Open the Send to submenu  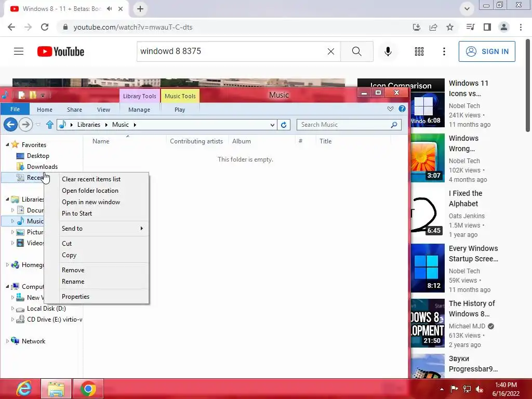[97, 229]
